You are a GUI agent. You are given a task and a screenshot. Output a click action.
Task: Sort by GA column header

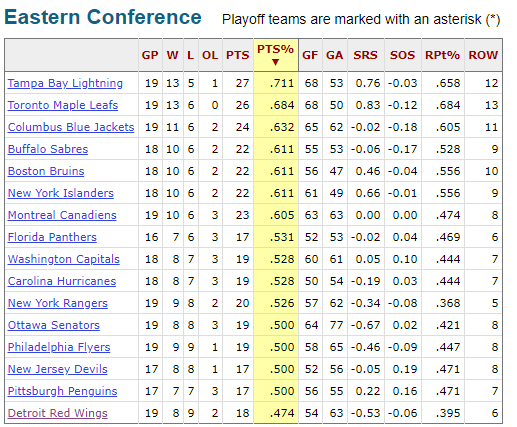(x=335, y=55)
